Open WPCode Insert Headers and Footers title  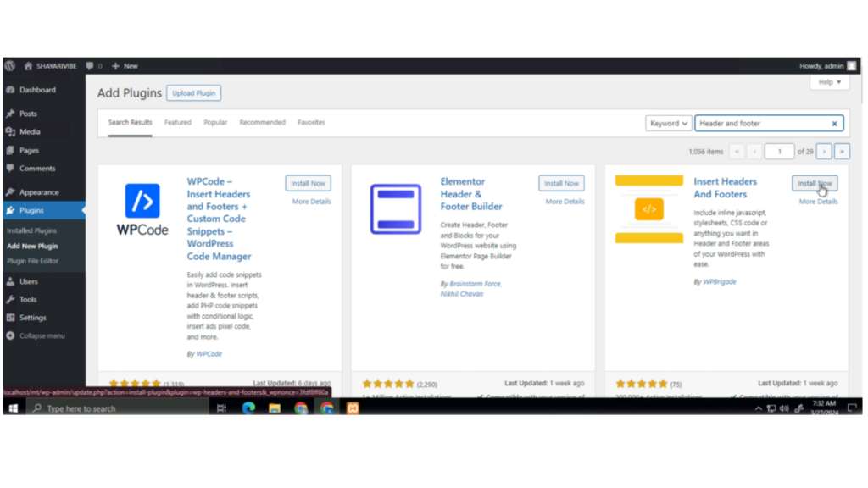220,219
